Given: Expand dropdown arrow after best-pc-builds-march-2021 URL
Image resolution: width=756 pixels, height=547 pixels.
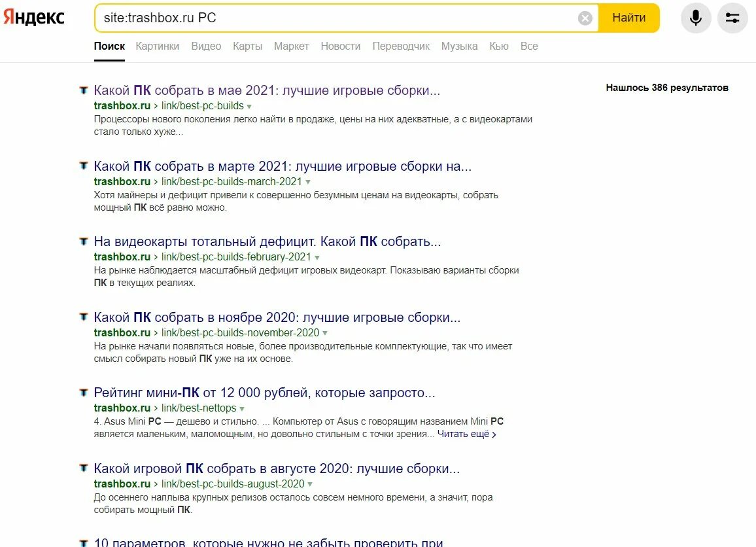Looking at the screenshot, I should pyautogui.click(x=307, y=183).
